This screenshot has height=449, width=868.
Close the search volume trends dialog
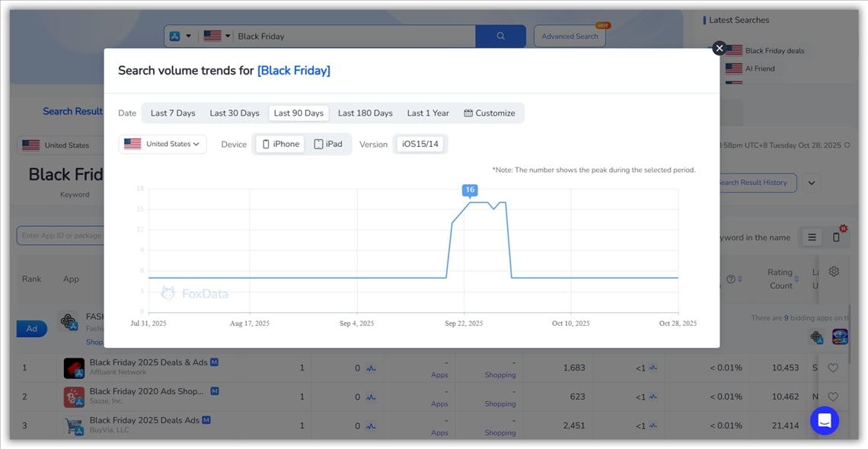(719, 48)
